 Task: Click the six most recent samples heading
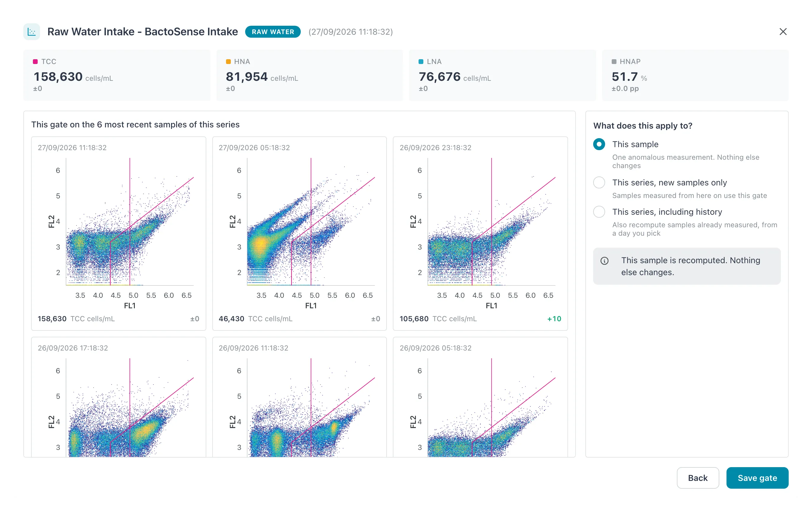point(135,124)
